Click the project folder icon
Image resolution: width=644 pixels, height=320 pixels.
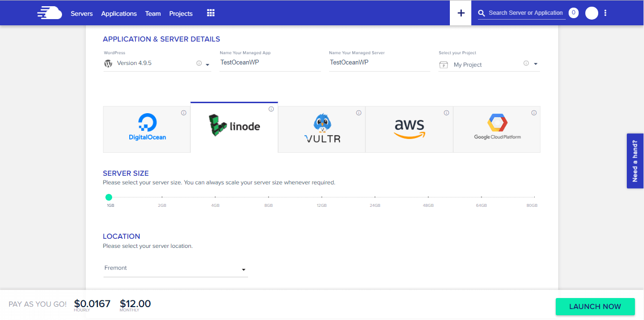tap(444, 64)
